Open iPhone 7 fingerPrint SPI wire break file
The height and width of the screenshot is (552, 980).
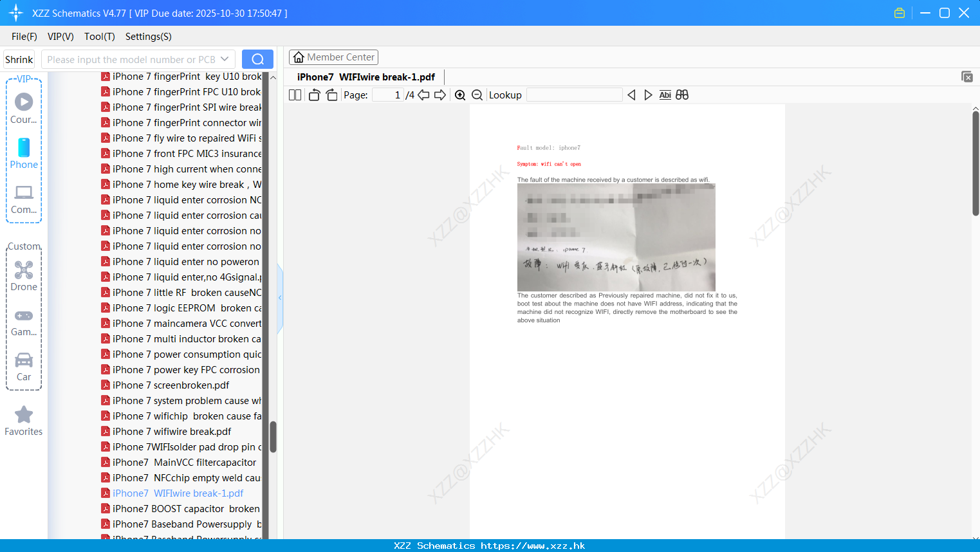(181, 107)
